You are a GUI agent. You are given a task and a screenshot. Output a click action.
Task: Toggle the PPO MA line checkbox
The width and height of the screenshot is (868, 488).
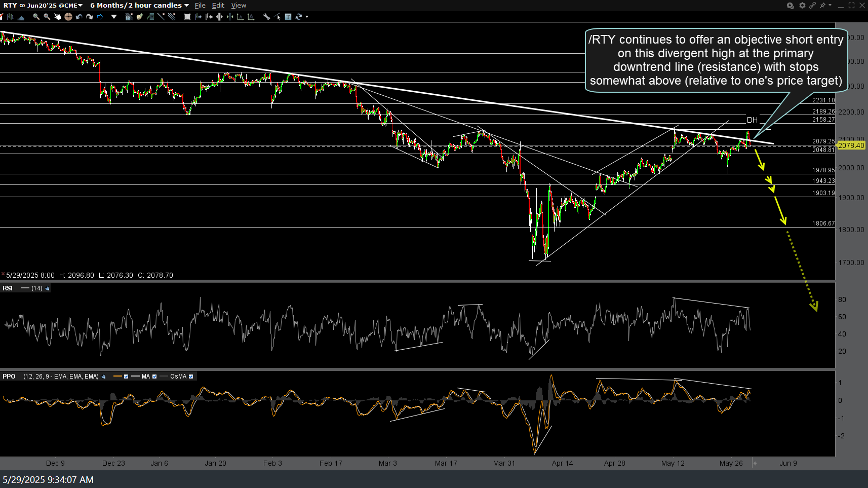(154, 377)
